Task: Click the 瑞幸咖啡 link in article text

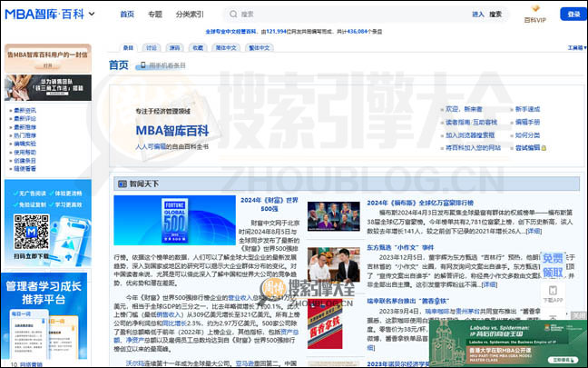Action: pos(437,312)
